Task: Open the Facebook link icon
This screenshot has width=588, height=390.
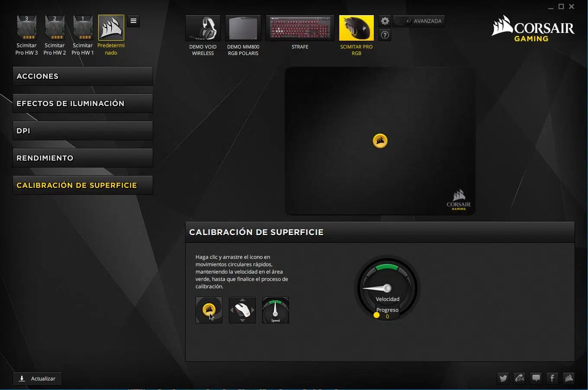Action: pos(552,378)
